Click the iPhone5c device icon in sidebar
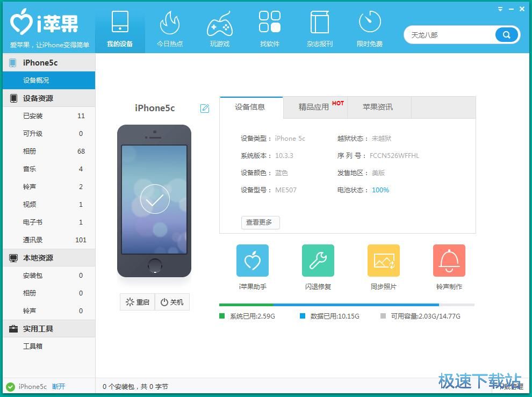 click(x=13, y=63)
